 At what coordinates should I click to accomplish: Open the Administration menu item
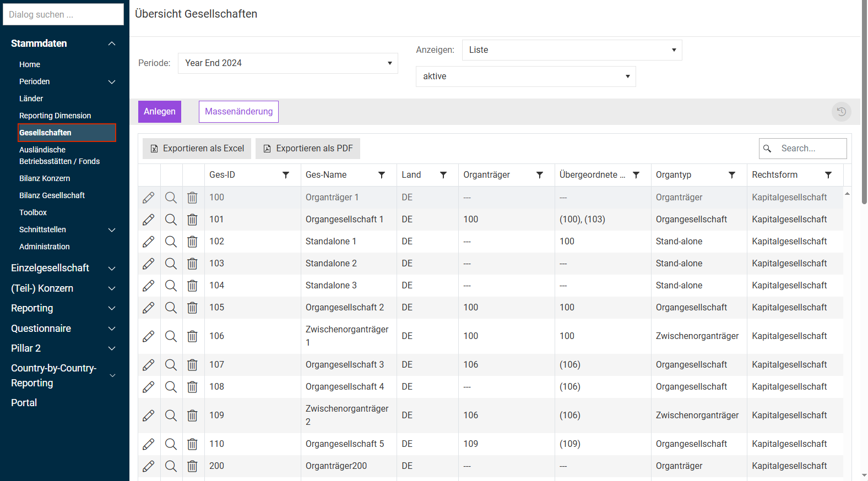click(x=45, y=247)
